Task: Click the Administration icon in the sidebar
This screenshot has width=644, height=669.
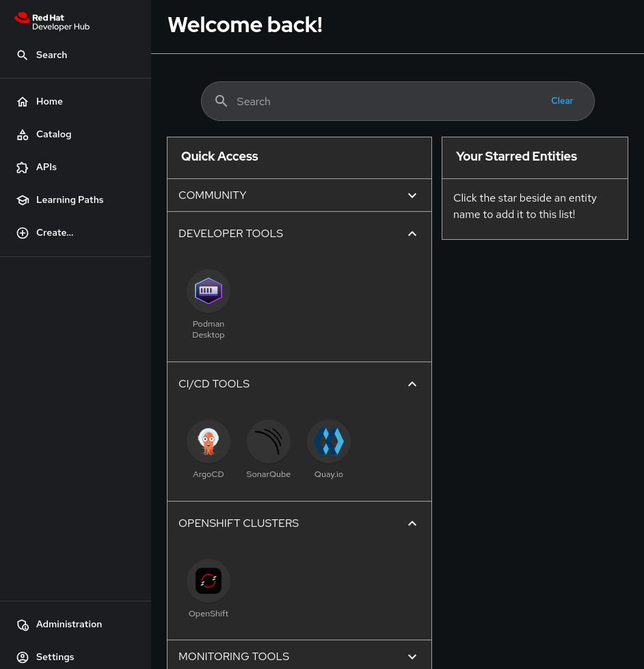Action: 23,625
